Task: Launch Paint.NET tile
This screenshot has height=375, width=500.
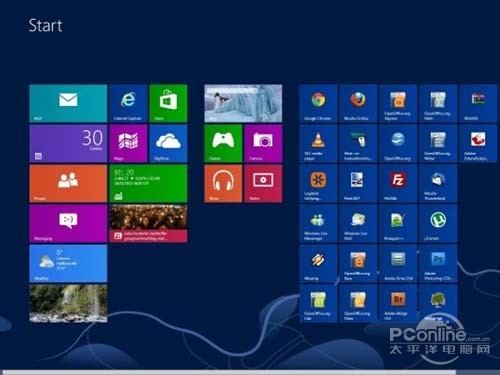Action: [x=358, y=183]
